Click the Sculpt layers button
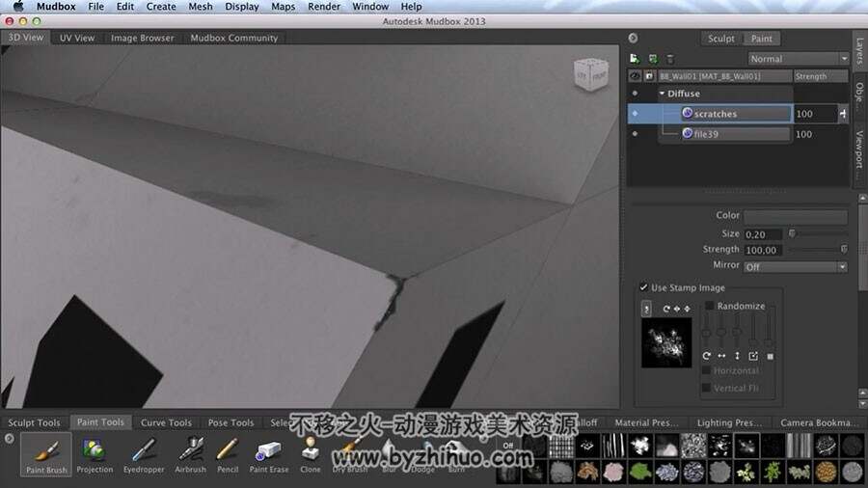 pos(720,39)
